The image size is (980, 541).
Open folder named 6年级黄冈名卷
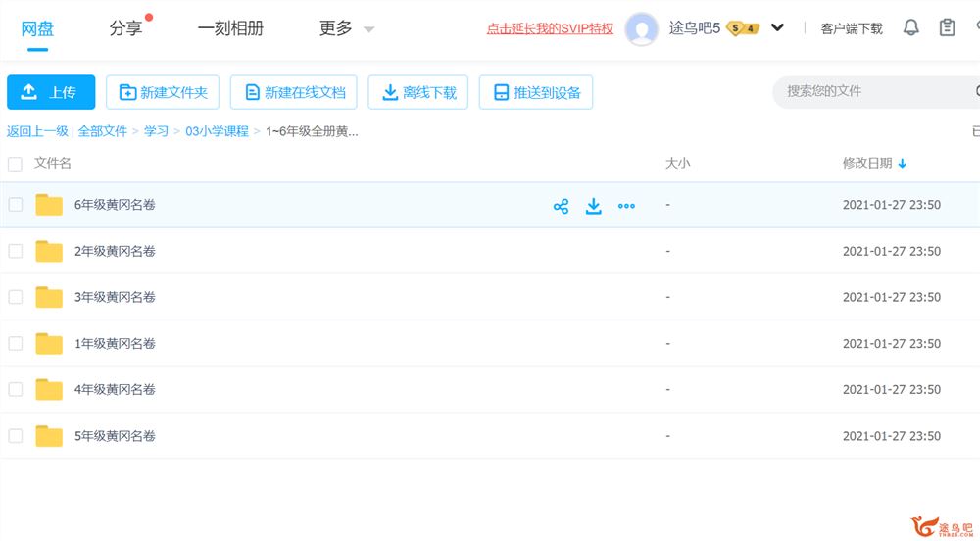(x=115, y=204)
